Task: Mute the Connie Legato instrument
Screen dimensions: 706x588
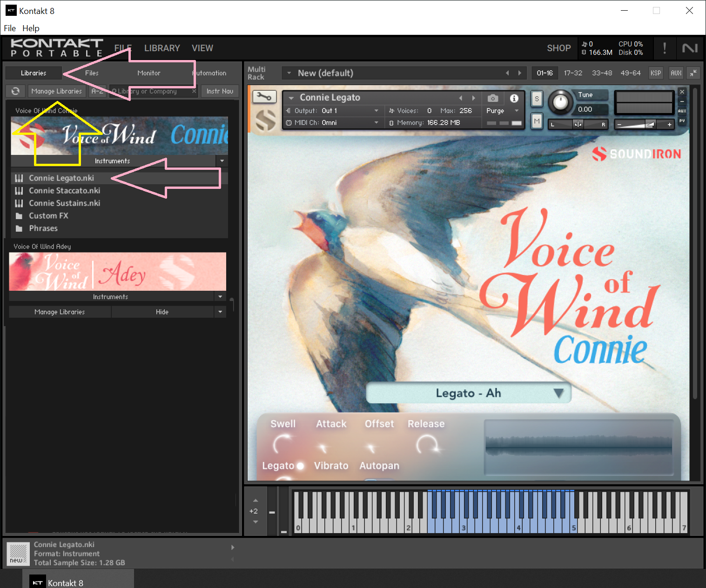Action: tap(537, 121)
